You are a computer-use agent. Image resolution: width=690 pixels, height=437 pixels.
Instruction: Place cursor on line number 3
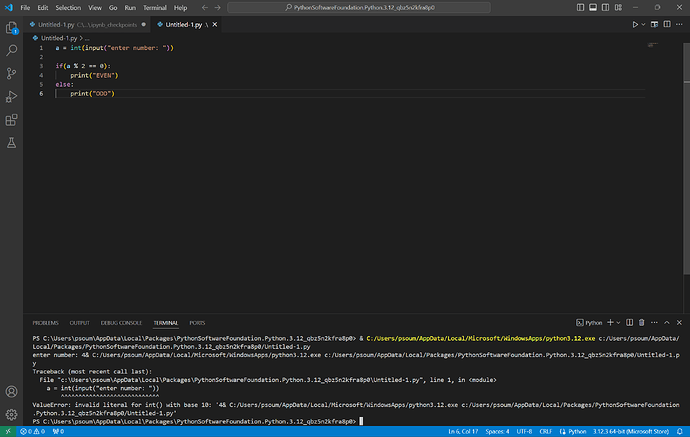[41, 66]
